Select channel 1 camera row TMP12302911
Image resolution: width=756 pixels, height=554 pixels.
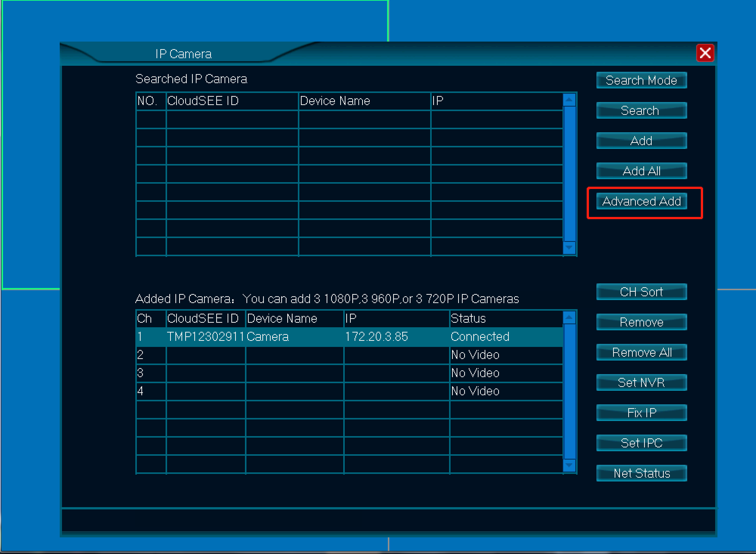[x=348, y=336]
